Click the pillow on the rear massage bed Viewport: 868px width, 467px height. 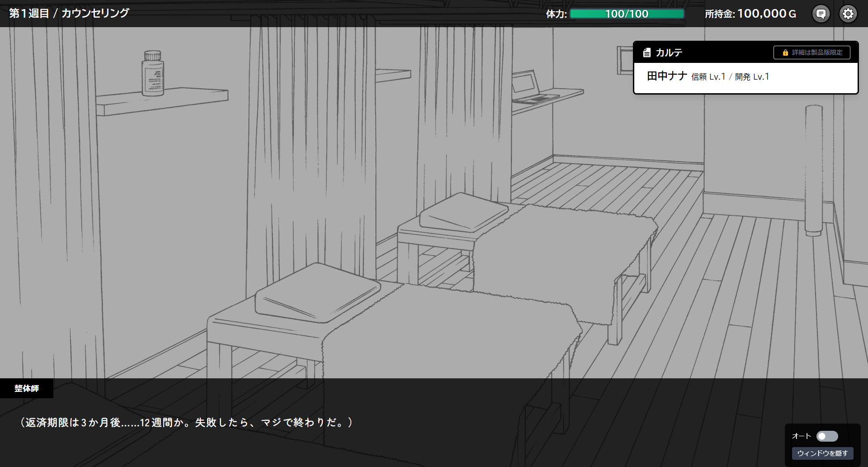click(463, 212)
